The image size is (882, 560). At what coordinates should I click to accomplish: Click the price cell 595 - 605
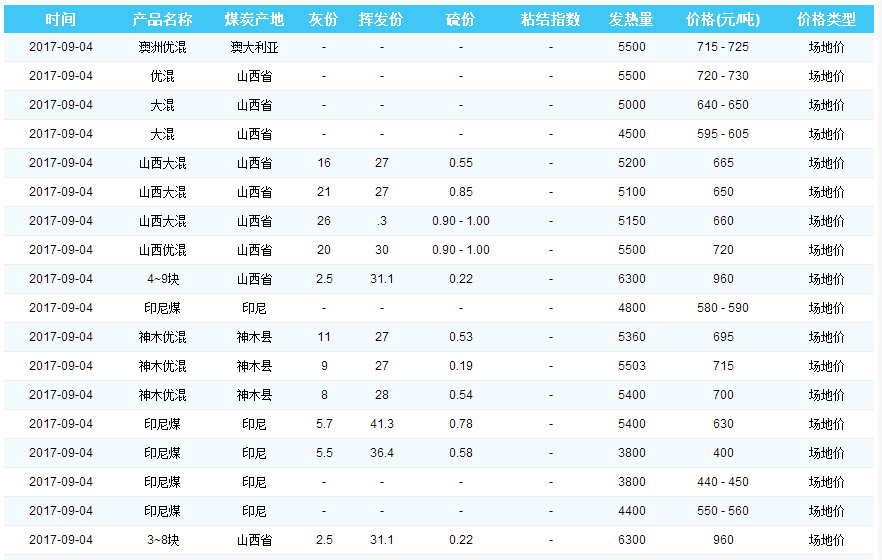(x=723, y=134)
